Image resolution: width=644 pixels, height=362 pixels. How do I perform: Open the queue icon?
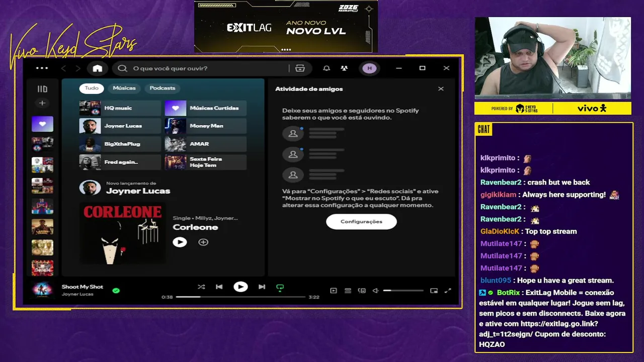pos(348,291)
